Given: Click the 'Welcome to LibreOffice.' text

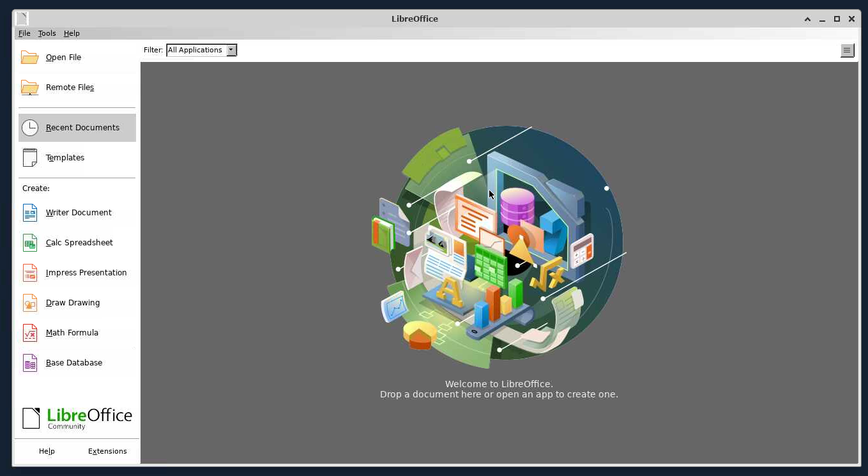Looking at the screenshot, I should [499, 384].
